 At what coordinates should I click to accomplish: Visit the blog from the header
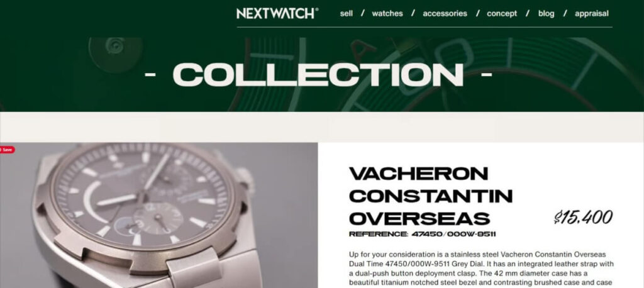pos(547,14)
